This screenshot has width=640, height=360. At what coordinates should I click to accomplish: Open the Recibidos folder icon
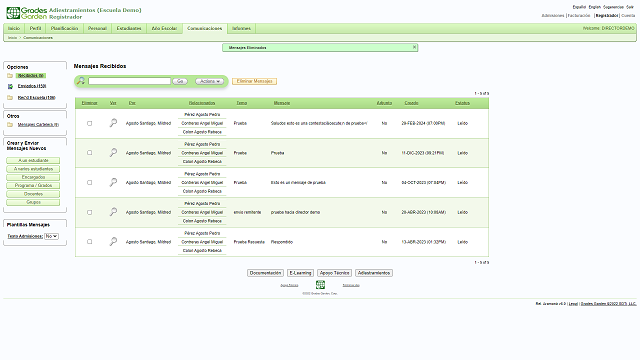coord(10,76)
